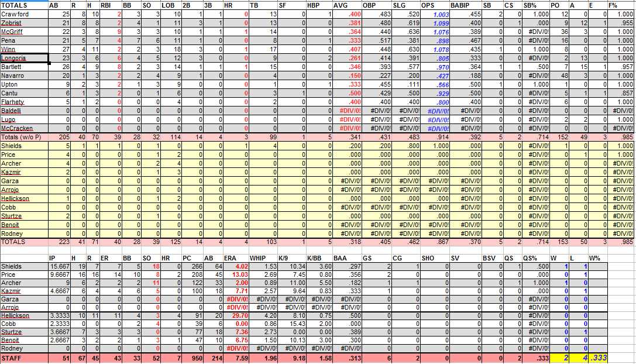Select the K/BB column header
The width and height of the screenshot is (636, 364).
(x=319, y=258)
